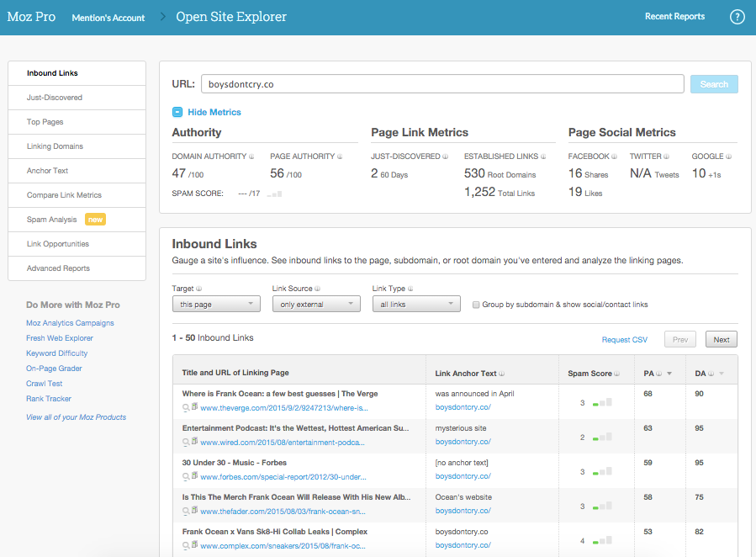Click the magnifier icon in the Wired row
Viewport: 756px width, 557px height.
186,443
